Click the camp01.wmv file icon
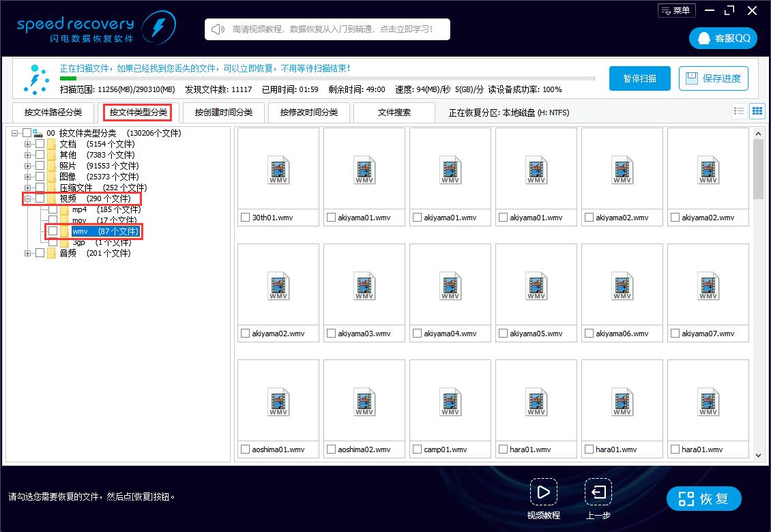771x532 pixels. [450, 402]
